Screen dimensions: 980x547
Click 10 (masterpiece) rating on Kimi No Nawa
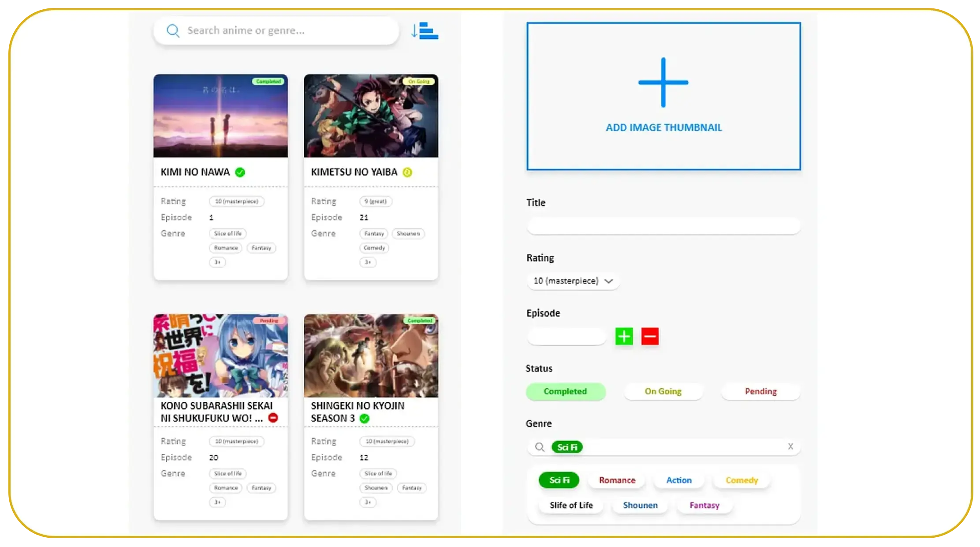[237, 202]
